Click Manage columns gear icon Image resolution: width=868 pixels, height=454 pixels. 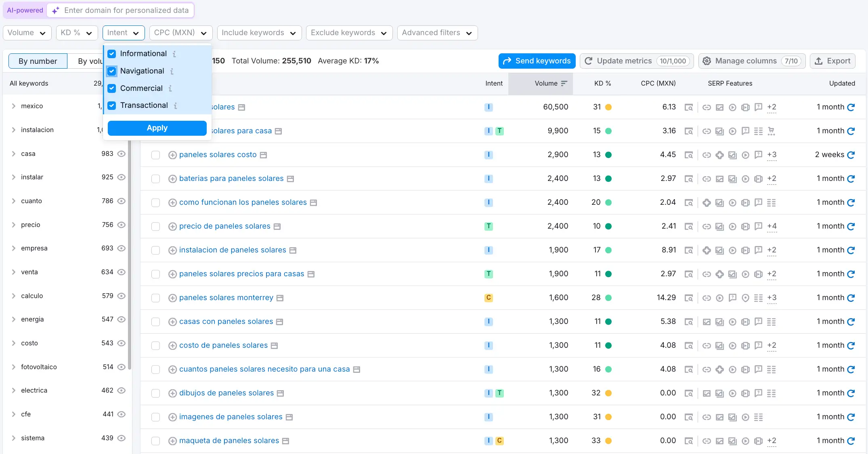pos(707,61)
